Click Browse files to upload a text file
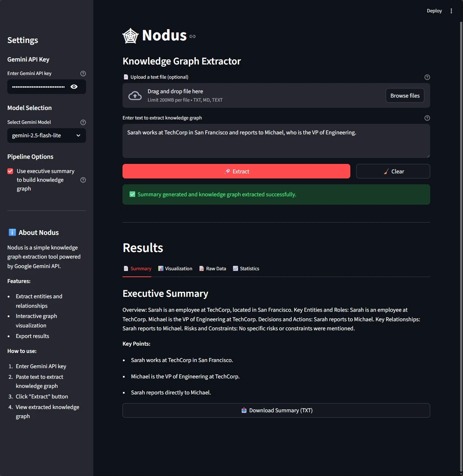 click(405, 95)
